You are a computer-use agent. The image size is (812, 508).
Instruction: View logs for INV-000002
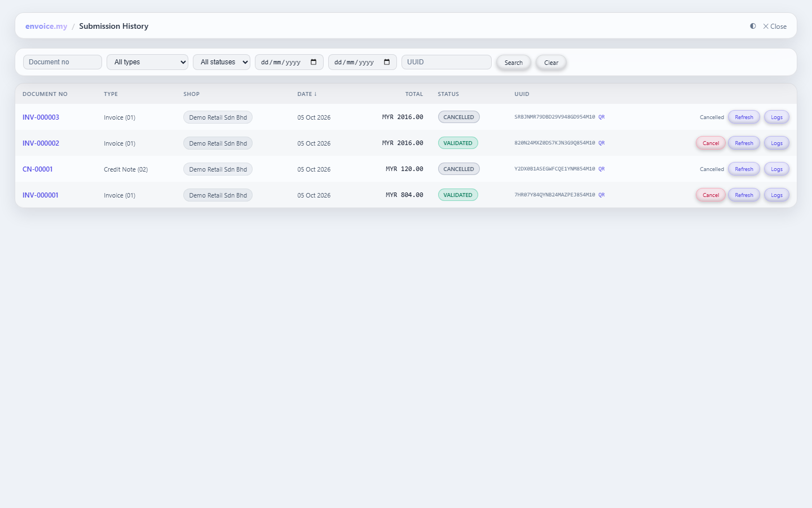[776, 143]
